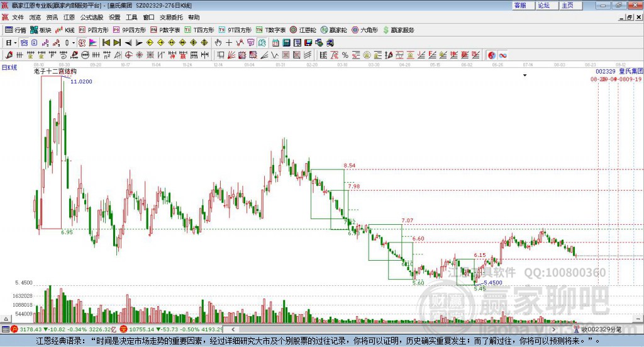This screenshot has height=347, width=644.
Task: Open the T数字表 tool
Action: (x=270, y=30)
